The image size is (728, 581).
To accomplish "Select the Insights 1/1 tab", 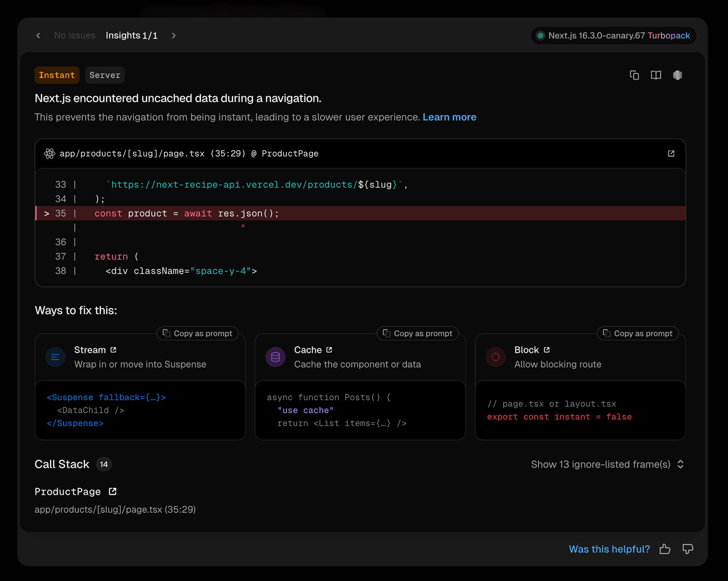I will click(x=132, y=36).
